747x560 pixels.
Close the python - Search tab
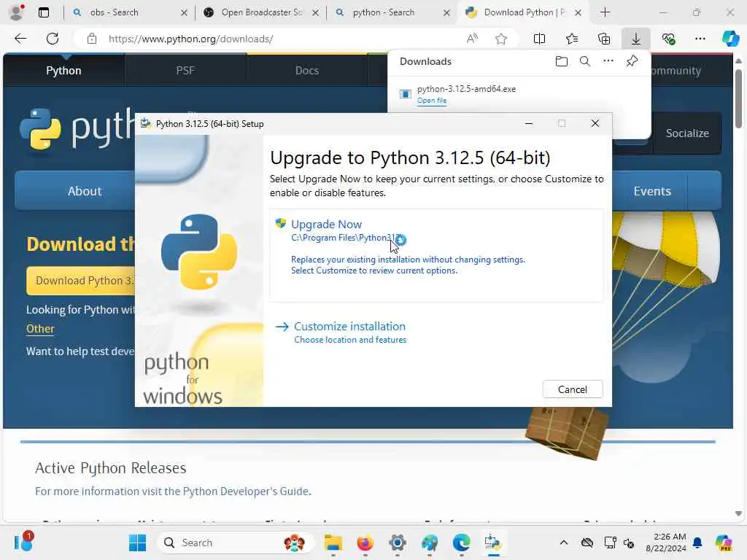[x=446, y=13]
